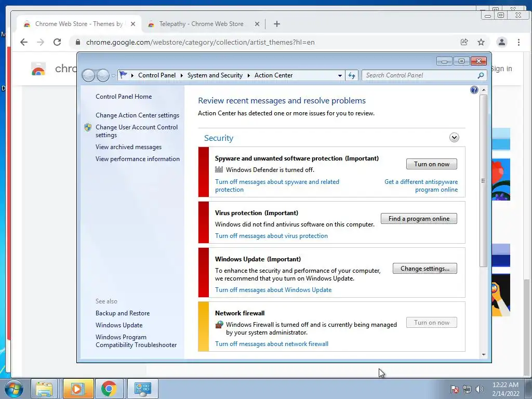This screenshot has height=399, width=532.
Task: Click Action Center scrollbar down arrow
Action: coord(484,355)
